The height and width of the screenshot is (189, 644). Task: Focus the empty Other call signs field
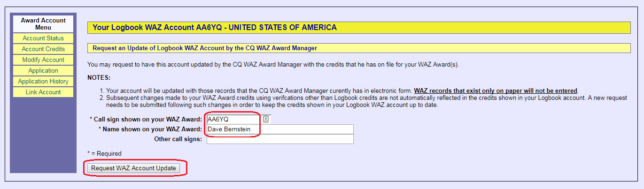(x=279, y=139)
